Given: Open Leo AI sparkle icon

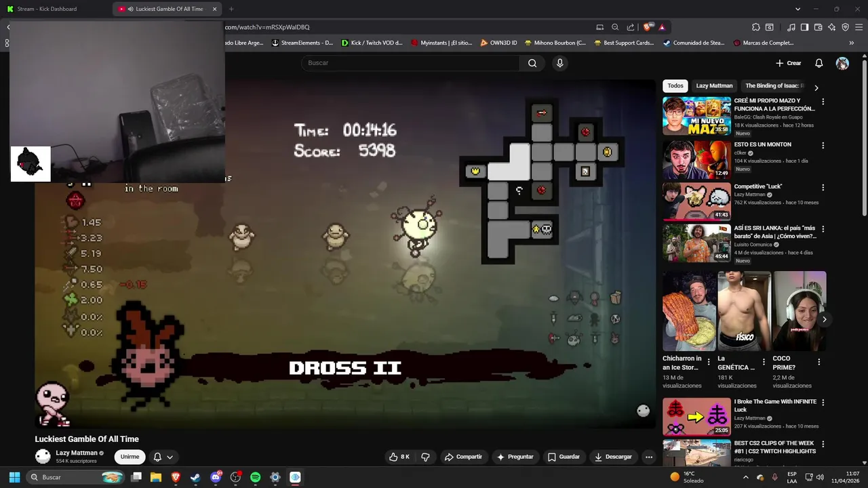Looking at the screenshot, I should tap(832, 27).
